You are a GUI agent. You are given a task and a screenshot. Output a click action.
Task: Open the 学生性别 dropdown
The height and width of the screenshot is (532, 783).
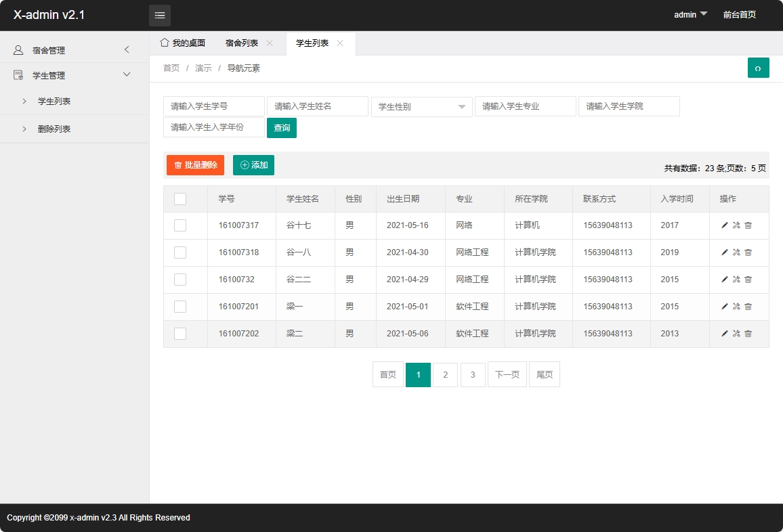tap(421, 106)
